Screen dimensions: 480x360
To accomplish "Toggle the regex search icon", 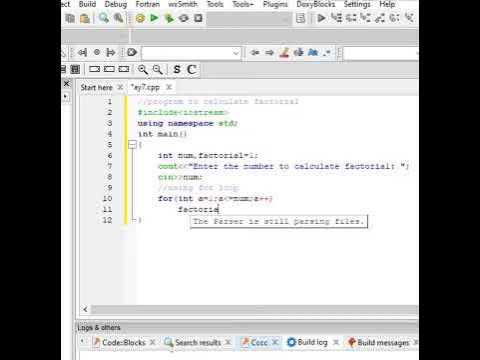I will click(x=327, y=53).
